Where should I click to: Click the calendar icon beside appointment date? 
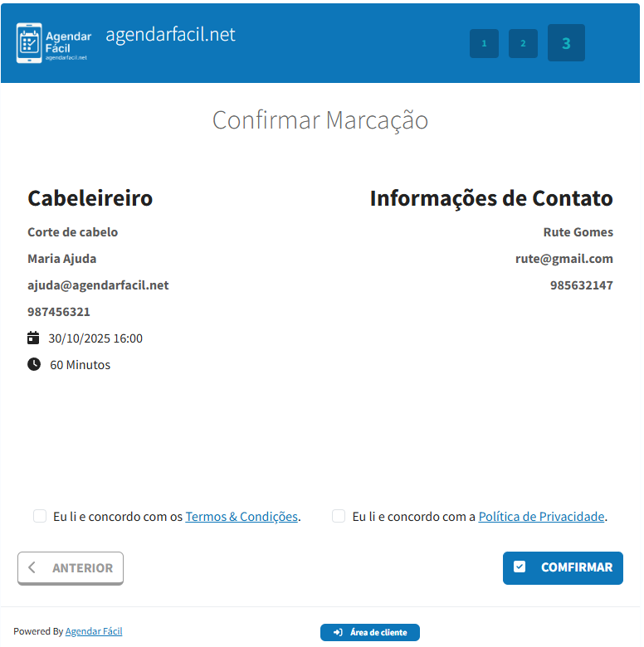(33, 338)
